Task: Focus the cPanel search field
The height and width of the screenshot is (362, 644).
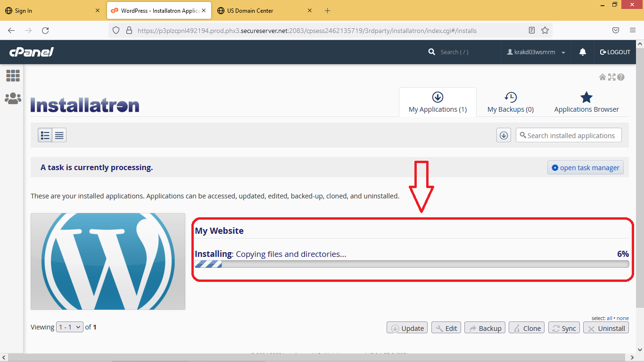Action: 454,52
